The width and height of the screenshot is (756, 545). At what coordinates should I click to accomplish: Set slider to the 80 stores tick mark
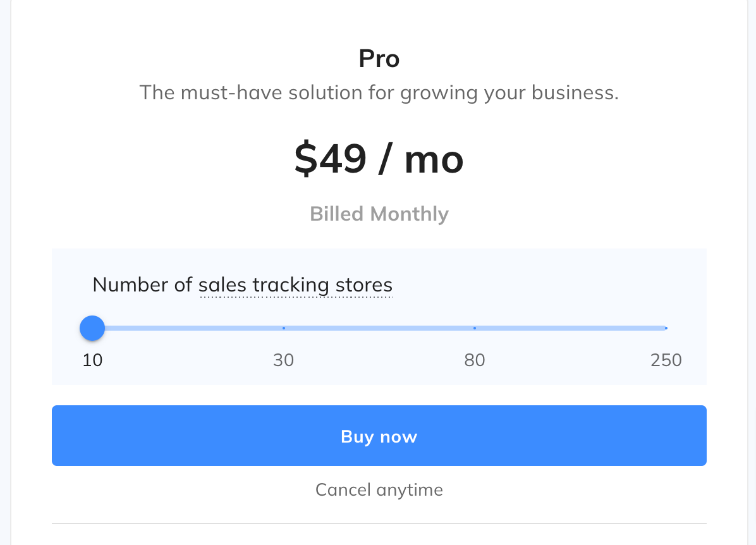tap(475, 328)
